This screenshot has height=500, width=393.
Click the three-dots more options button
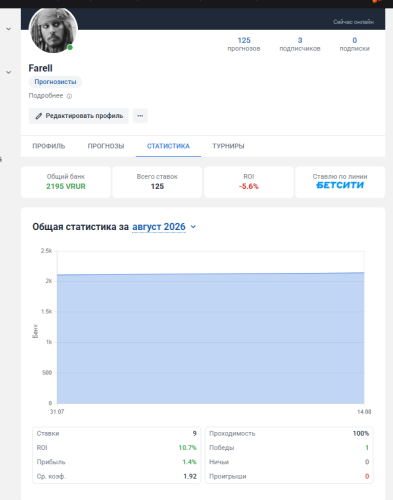pos(140,116)
